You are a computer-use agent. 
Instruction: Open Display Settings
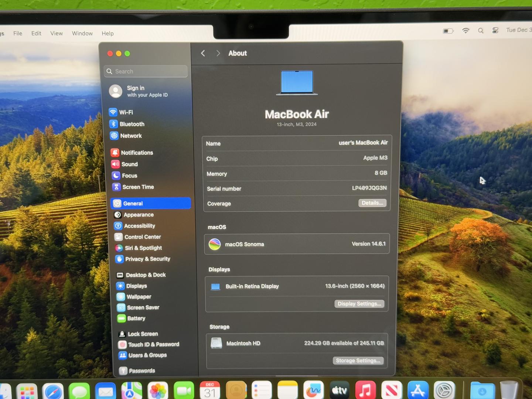(359, 304)
